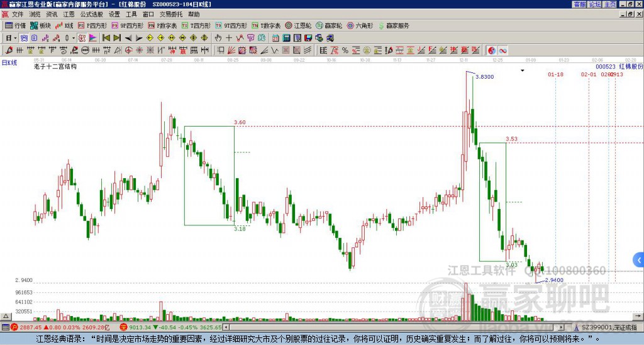This screenshot has height=345, width=644.
Task: Click the purple 节 solar-term icon
Action: point(250,38)
